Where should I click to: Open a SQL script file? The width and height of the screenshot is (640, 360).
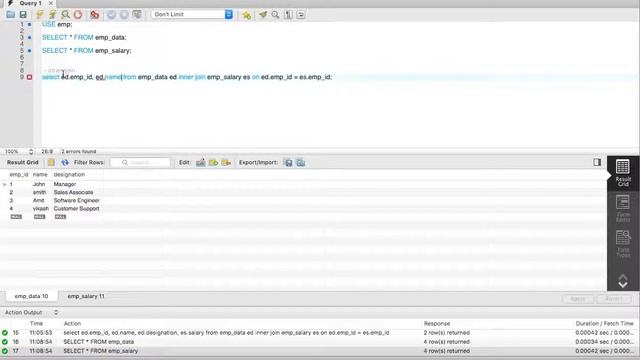click(10, 15)
